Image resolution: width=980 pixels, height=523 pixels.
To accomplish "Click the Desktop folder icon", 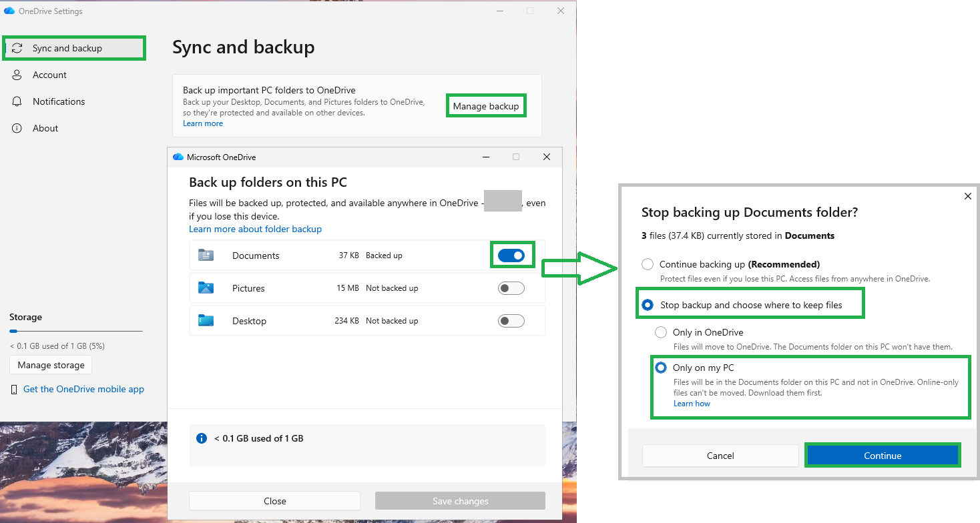I will point(206,320).
